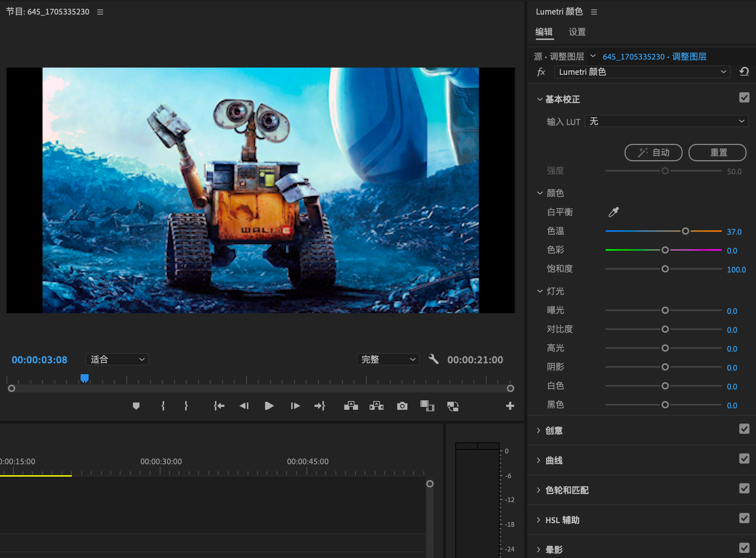756x558 pixels.
Task: Click the 对比度 slider handle
Action: [x=665, y=329]
